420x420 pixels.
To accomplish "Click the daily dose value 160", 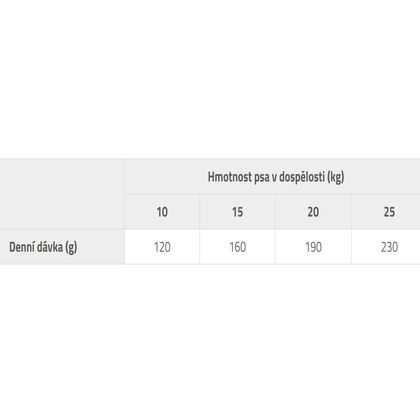I will pyautogui.click(x=237, y=247).
